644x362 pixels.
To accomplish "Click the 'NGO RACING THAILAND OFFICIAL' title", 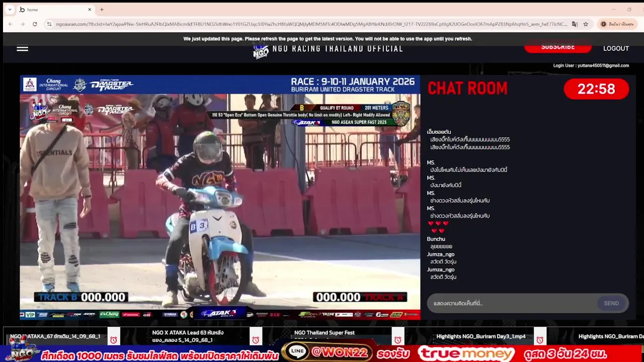I will click(x=338, y=49).
